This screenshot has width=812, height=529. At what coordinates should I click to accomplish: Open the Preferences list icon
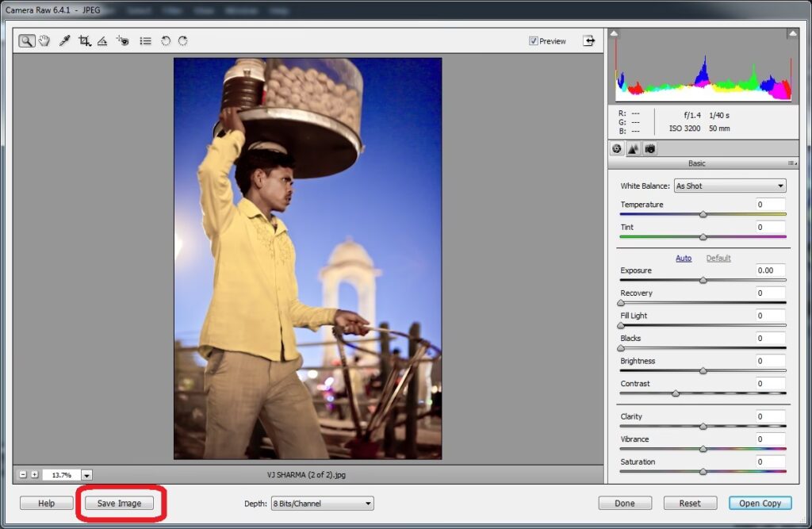point(146,41)
